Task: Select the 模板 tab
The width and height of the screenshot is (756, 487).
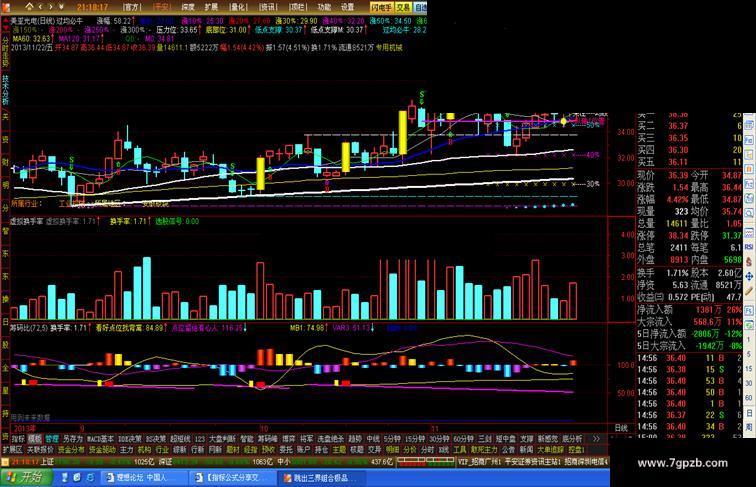Action: [x=34, y=439]
